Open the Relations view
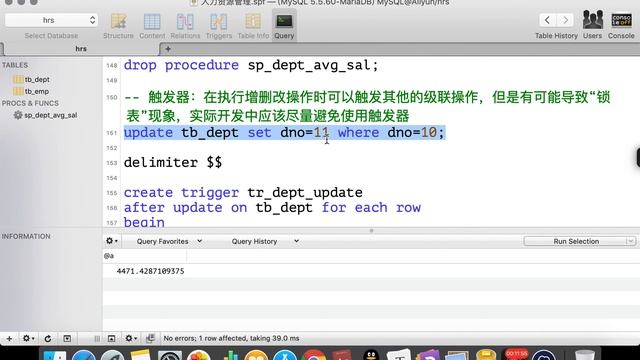 [185, 26]
